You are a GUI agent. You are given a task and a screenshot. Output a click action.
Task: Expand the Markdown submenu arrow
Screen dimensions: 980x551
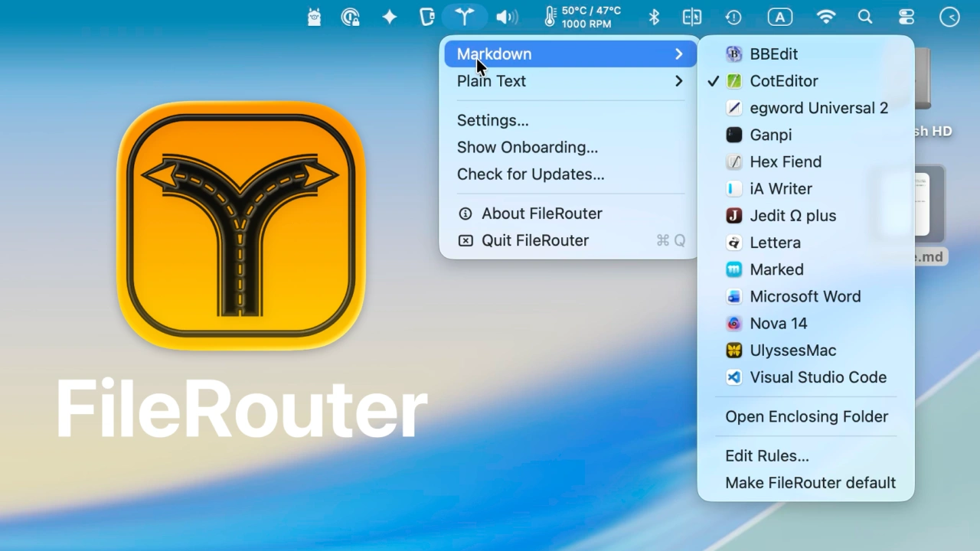(x=678, y=54)
